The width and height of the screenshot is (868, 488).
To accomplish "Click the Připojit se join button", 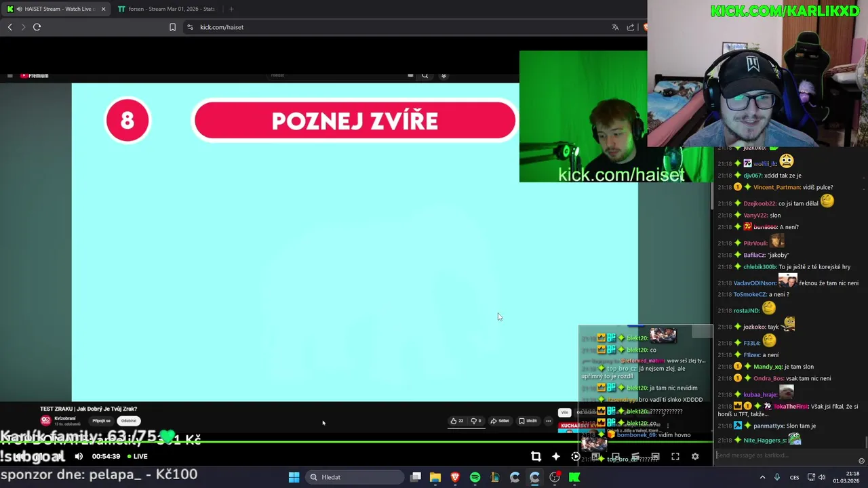I will pos(102,421).
